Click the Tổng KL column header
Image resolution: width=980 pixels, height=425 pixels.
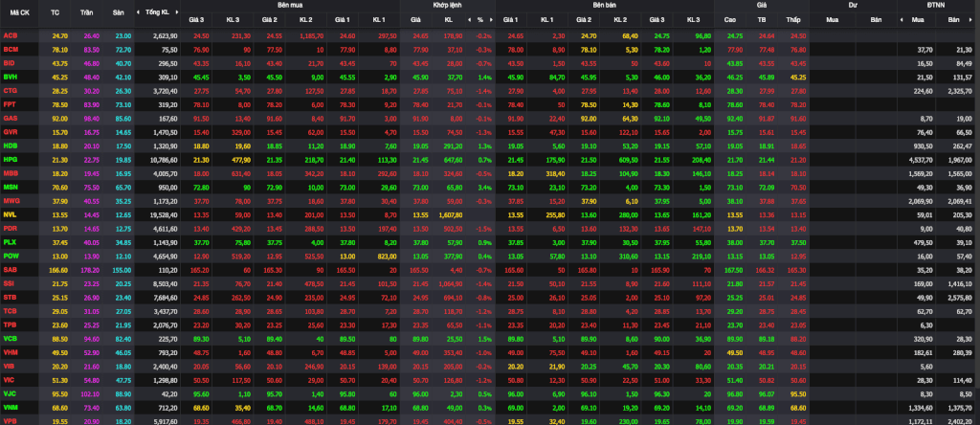tap(157, 12)
